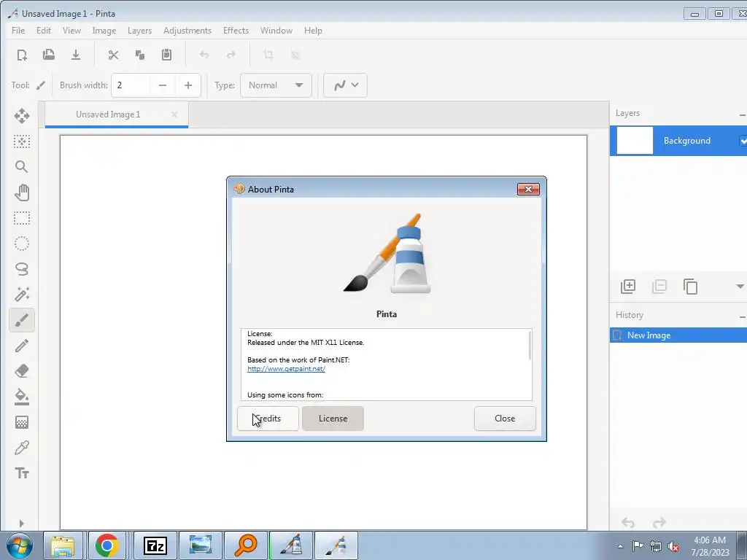Image resolution: width=747 pixels, height=560 pixels.
Task: Select the Magic Wand tool
Action: point(22,295)
